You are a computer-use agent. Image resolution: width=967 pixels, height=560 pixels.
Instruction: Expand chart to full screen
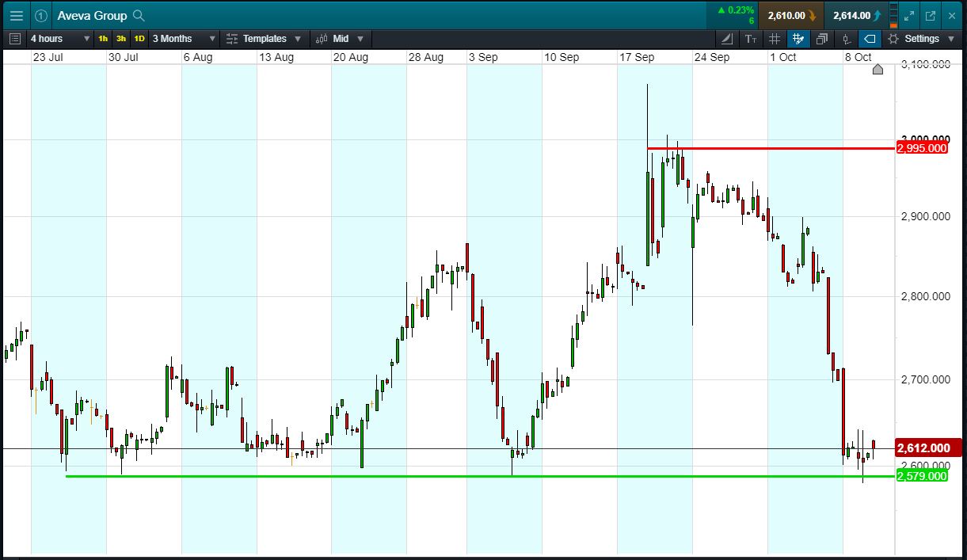pyautogui.click(x=909, y=15)
